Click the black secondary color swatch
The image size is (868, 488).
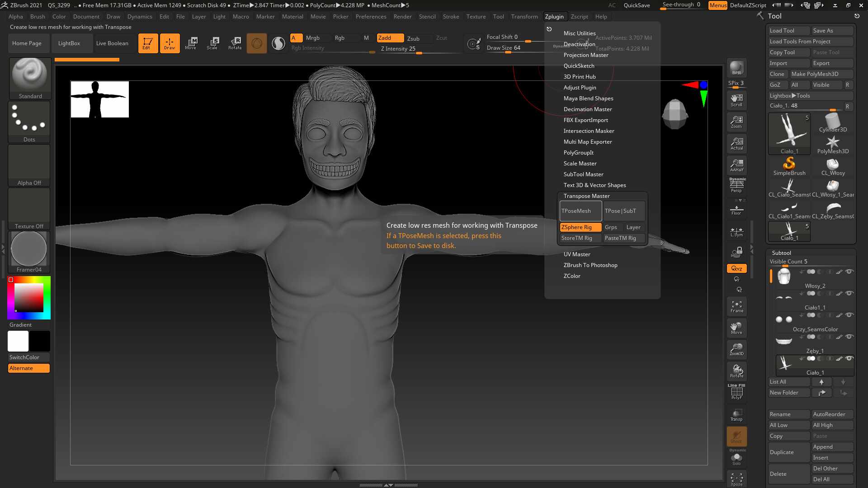click(40, 341)
